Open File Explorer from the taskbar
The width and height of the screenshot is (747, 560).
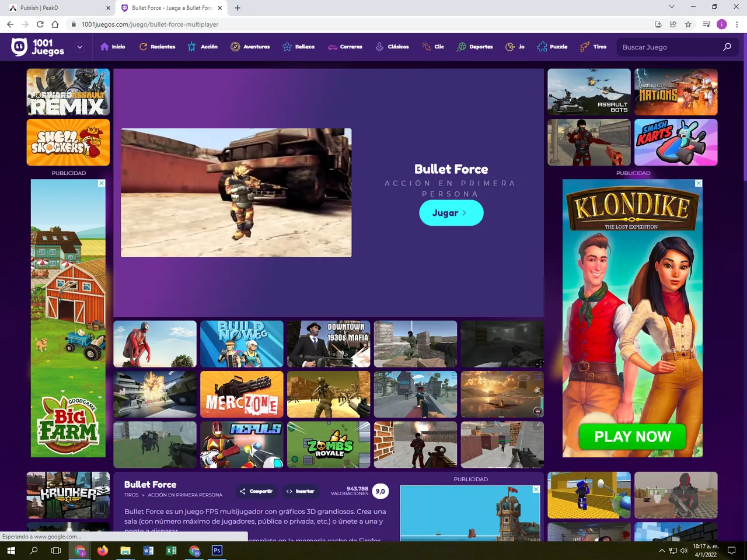(x=125, y=550)
